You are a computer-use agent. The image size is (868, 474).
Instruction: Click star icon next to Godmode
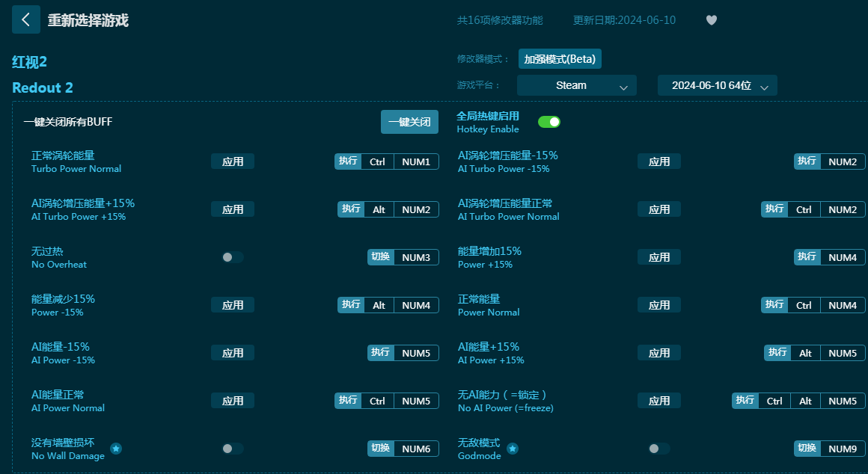tap(513, 449)
